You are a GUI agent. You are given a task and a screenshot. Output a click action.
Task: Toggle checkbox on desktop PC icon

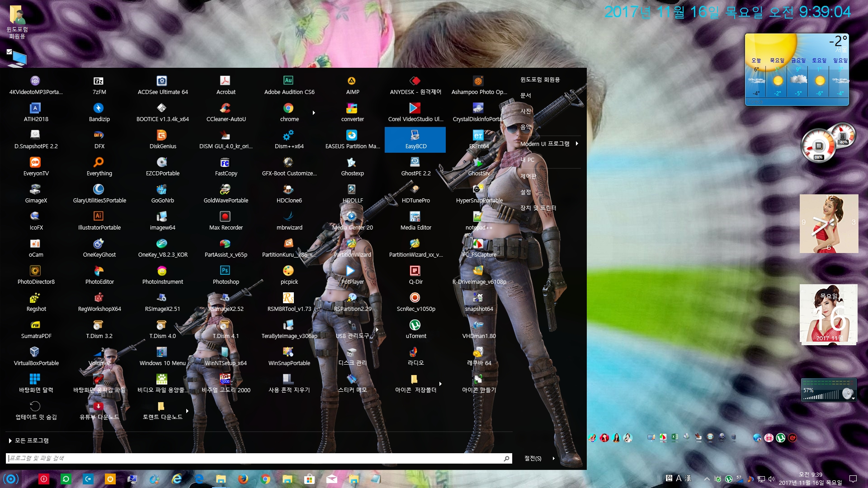[9, 52]
